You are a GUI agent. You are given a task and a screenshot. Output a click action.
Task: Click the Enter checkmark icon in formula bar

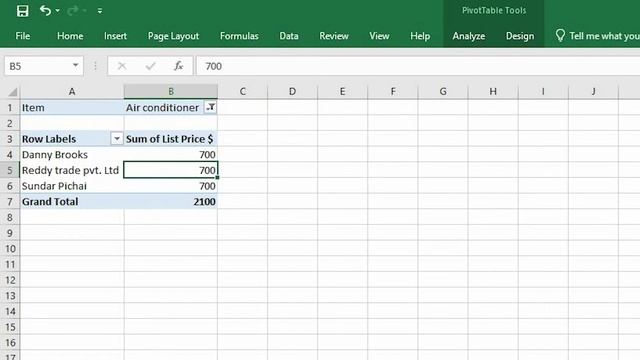150,66
